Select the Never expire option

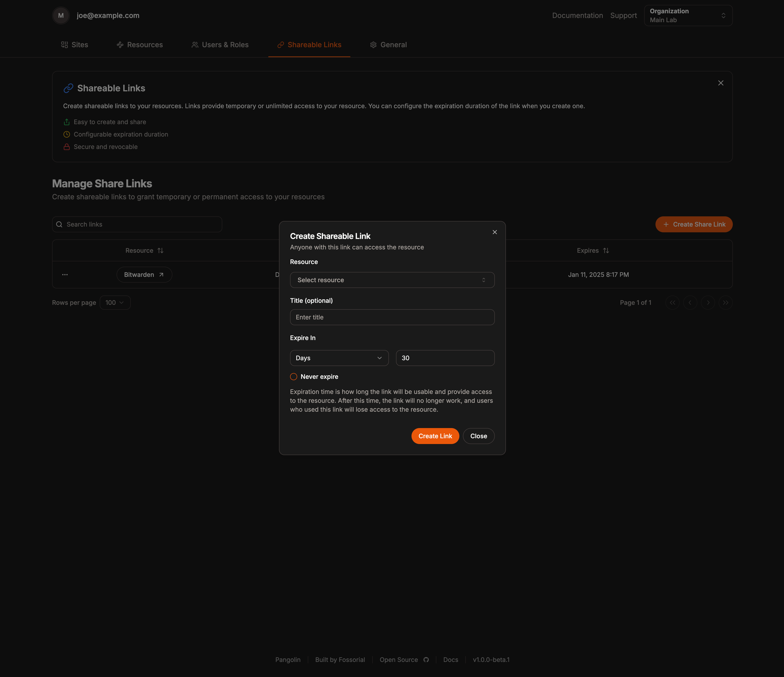click(x=293, y=377)
